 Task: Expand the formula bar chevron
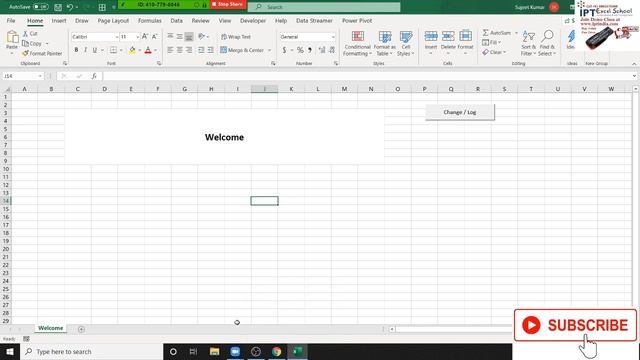(x=634, y=76)
